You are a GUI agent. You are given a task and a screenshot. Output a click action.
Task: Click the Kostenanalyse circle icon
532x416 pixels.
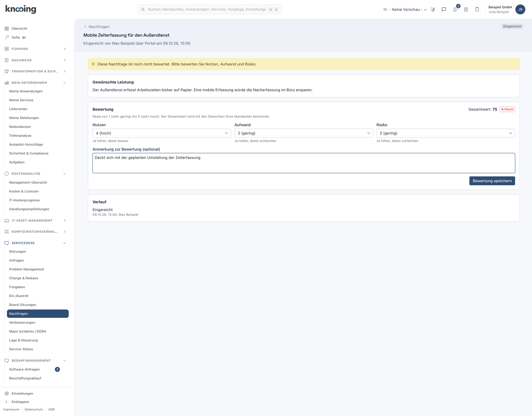(x=7, y=174)
